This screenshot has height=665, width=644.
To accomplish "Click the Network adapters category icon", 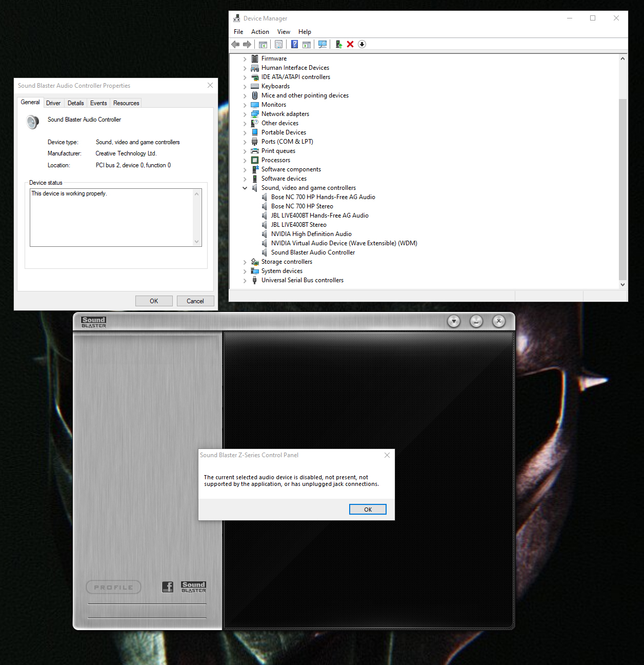I will [x=255, y=114].
